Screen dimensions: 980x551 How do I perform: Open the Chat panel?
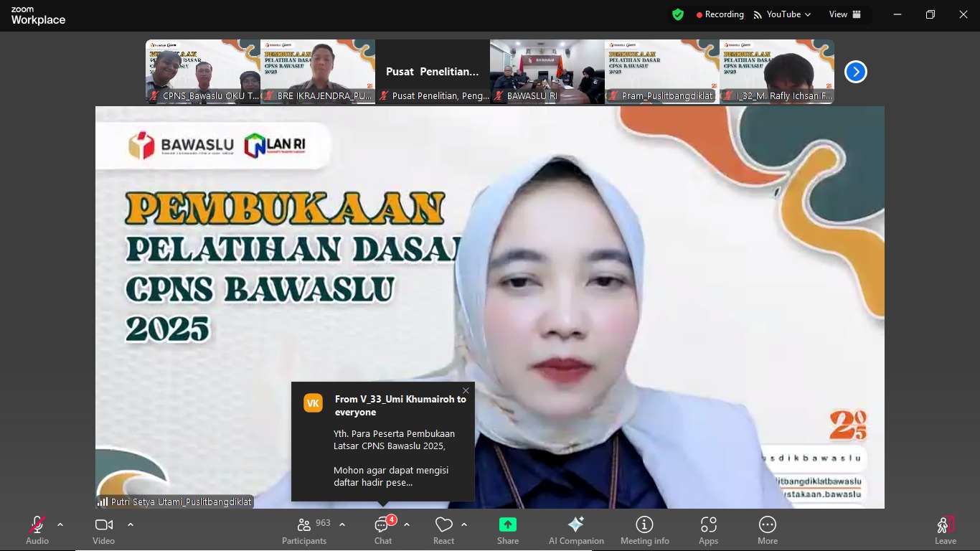[383, 530]
